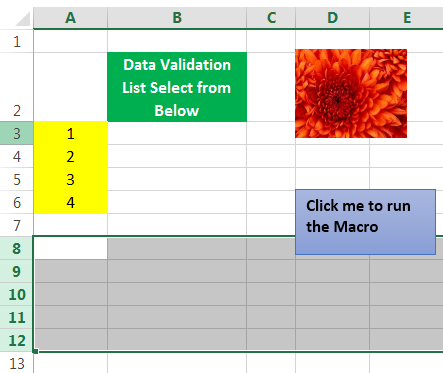
Task: Click the 'Click me to run the Macro' button
Action: (365, 222)
